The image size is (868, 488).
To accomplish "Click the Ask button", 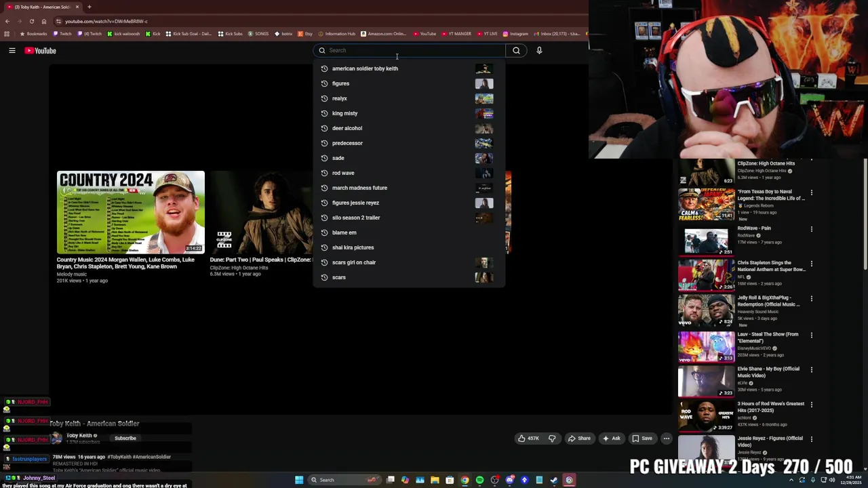I will coord(611,439).
